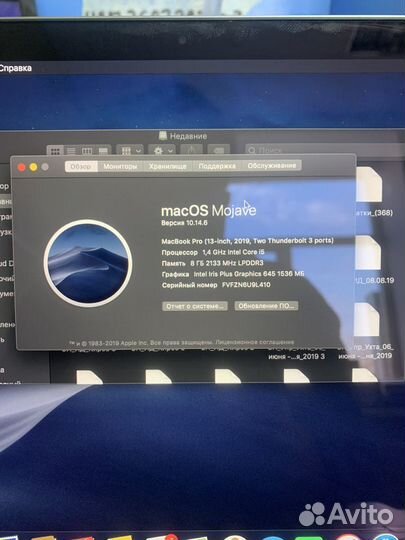Image resolution: width=405 pixels, height=540 pixels.
Task: Open the Finder group-by dropdown
Action: (130, 151)
